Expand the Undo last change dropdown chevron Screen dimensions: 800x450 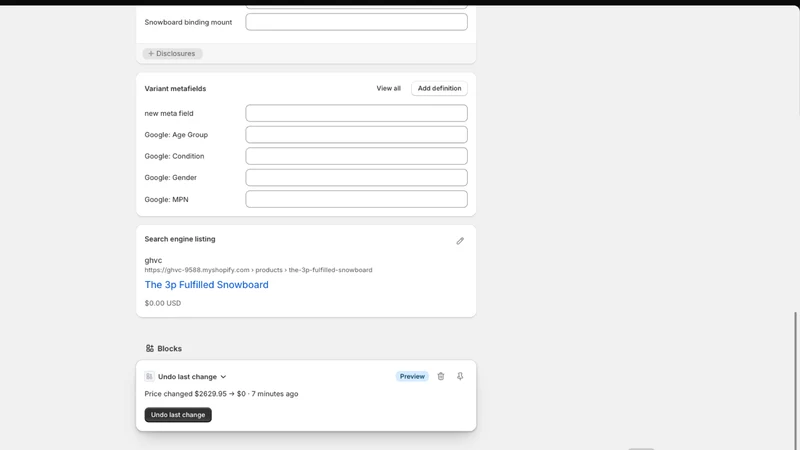click(223, 377)
